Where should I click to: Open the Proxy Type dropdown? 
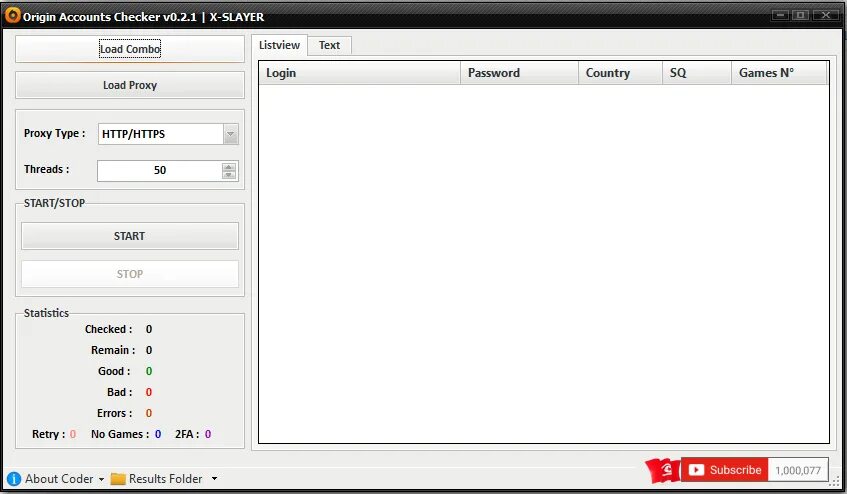231,134
